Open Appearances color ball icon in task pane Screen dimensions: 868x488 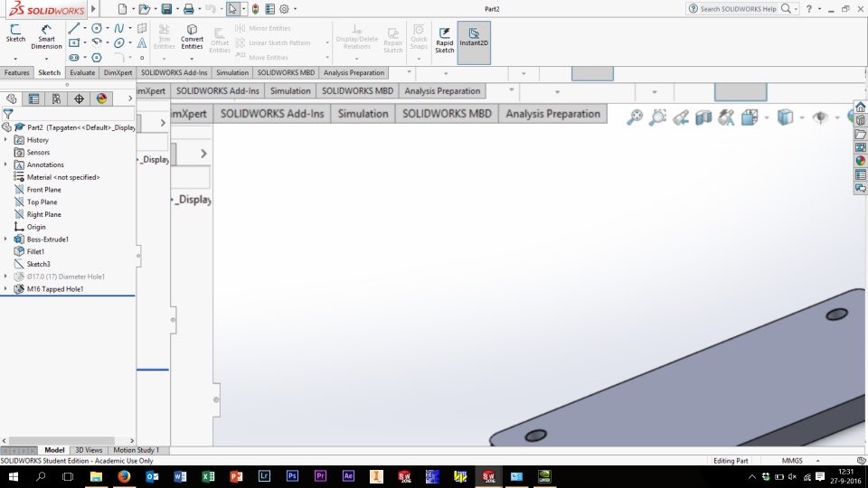(x=860, y=161)
